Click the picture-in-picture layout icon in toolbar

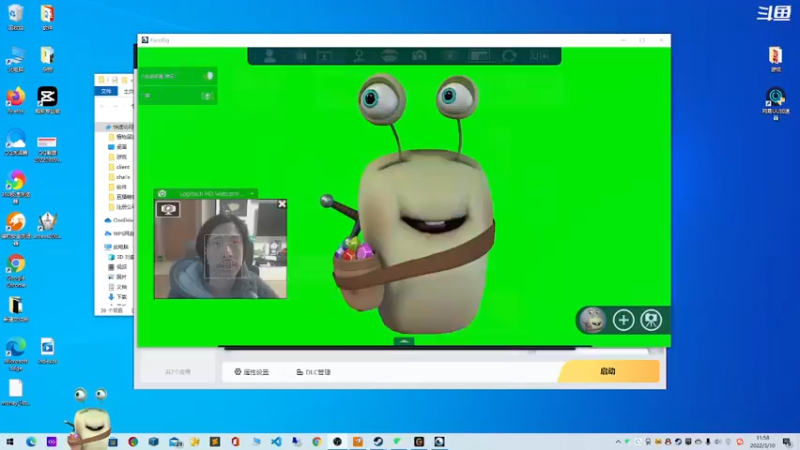coord(480,56)
